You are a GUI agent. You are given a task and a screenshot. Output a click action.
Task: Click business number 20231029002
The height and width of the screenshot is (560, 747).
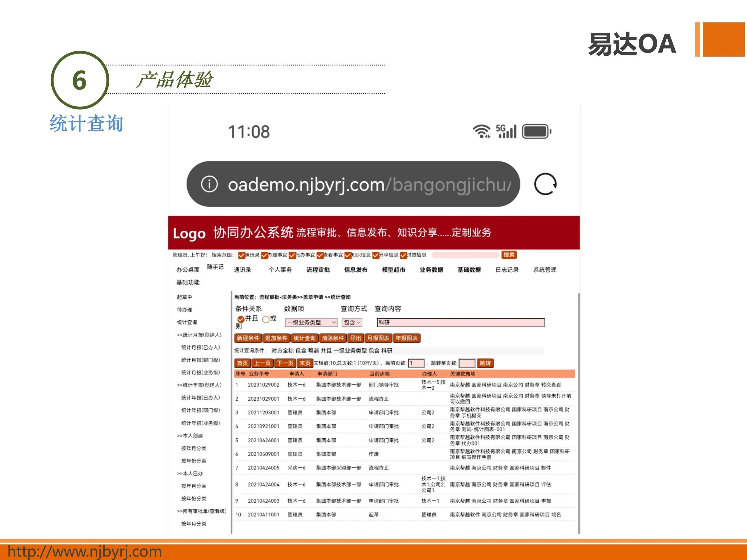click(264, 385)
